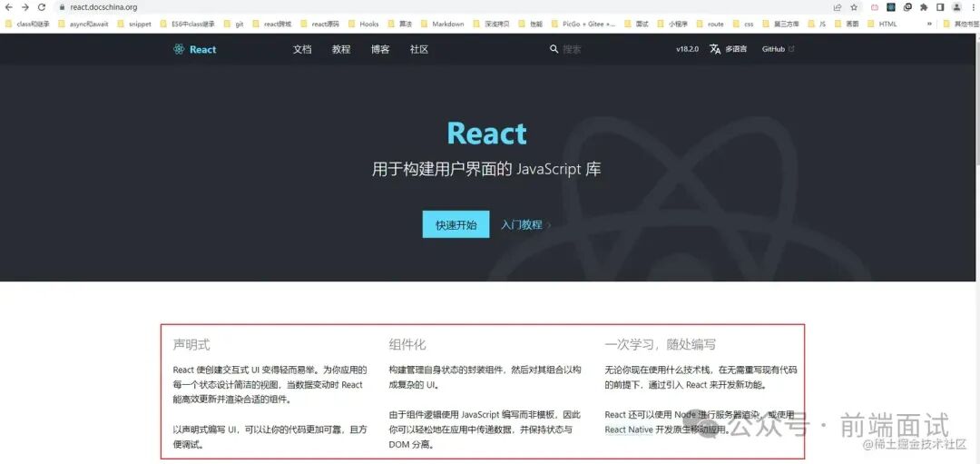The image size is (980, 464).
Task: Open the 入门教程 link
Action: 525,224
